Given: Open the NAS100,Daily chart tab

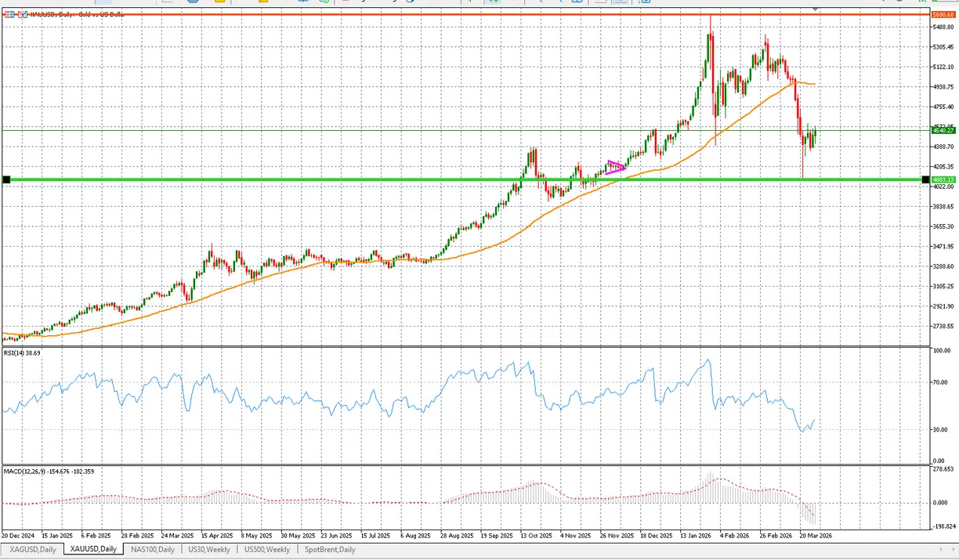Looking at the screenshot, I should point(152,550).
